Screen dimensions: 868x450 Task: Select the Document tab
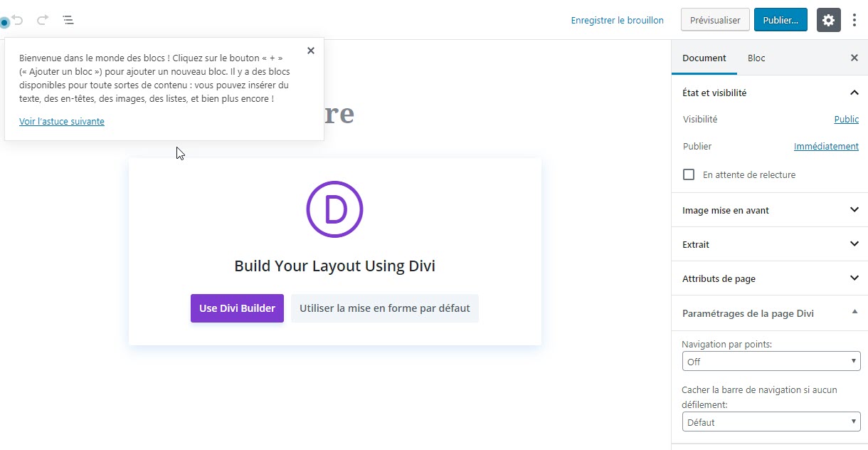(704, 58)
